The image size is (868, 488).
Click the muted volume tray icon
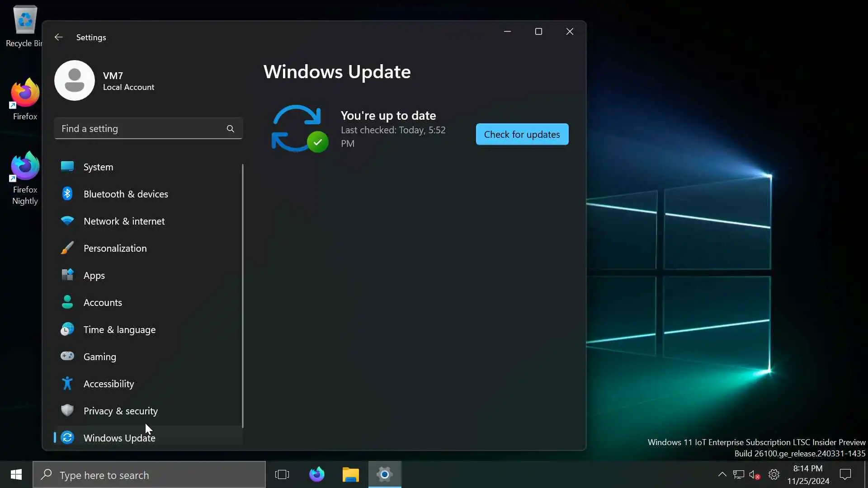pos(754,474)
